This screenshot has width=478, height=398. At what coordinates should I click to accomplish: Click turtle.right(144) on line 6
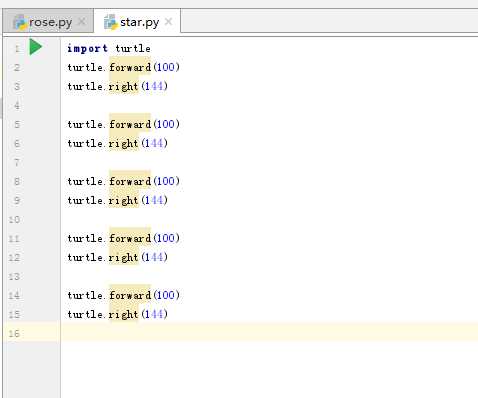pos(117,143)
